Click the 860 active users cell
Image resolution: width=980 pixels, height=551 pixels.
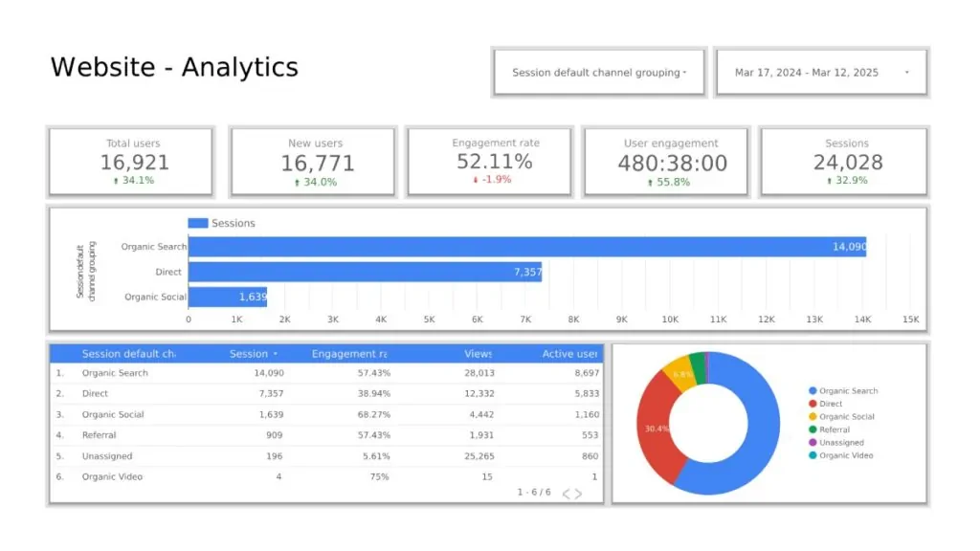point(590,456)
